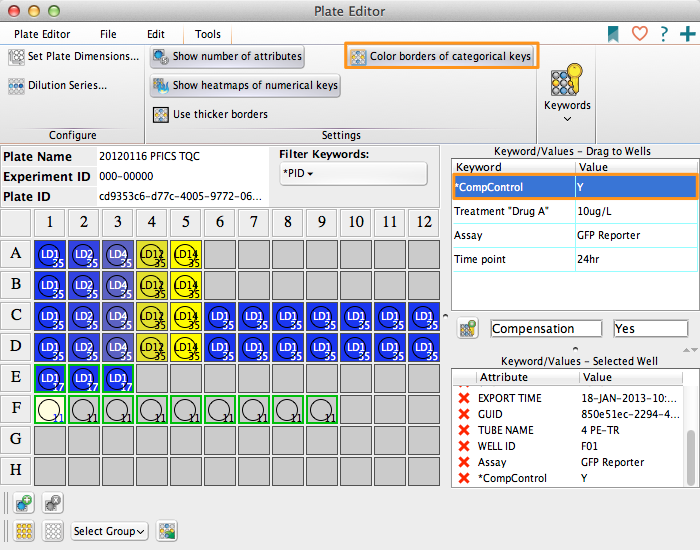Screen dimensions: 700x550
Task: Click the Plate ID value
Action: coord(182,196)
